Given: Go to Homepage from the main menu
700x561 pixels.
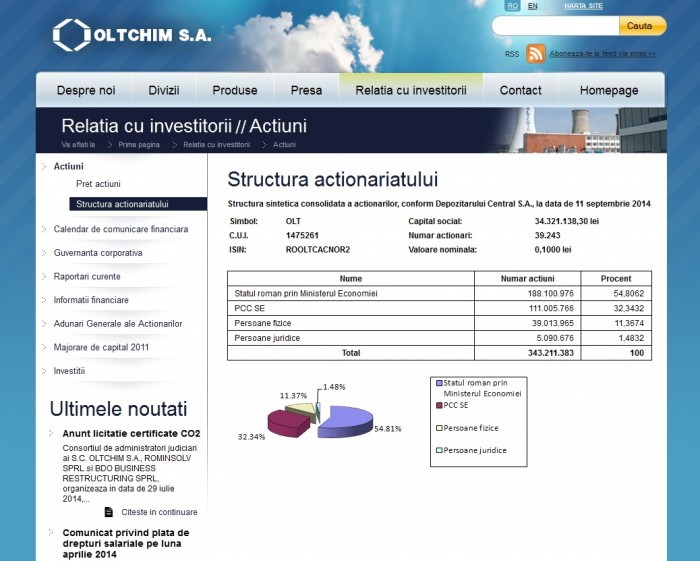Looking at the screenshot, I should click(x=609, y=91).
